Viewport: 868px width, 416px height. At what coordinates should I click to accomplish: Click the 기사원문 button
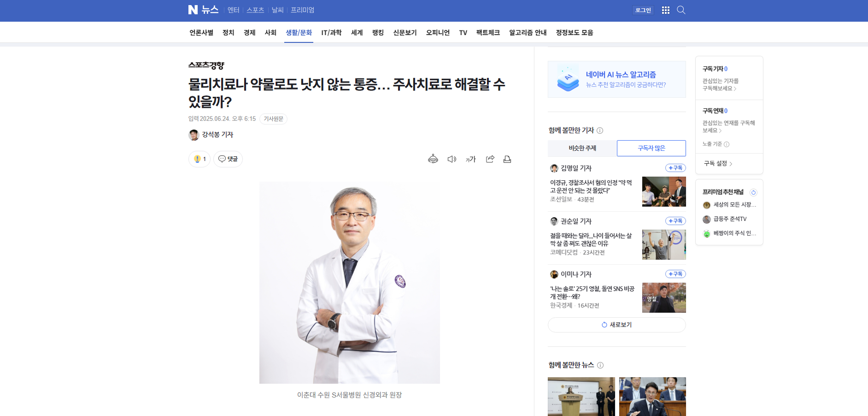273,119
